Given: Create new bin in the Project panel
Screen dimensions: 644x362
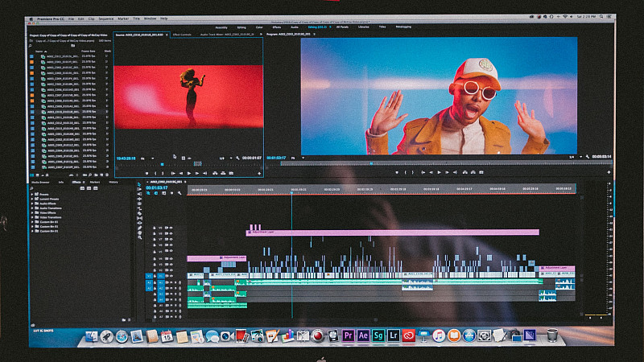Looking at the screenshot, I should pyautogui.click(x=96, y=175).
